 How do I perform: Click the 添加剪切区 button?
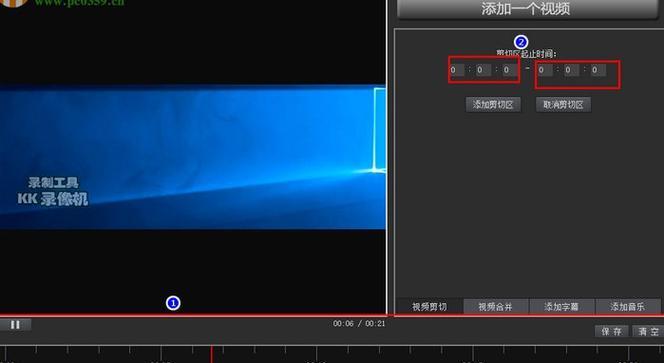point(493,105)
